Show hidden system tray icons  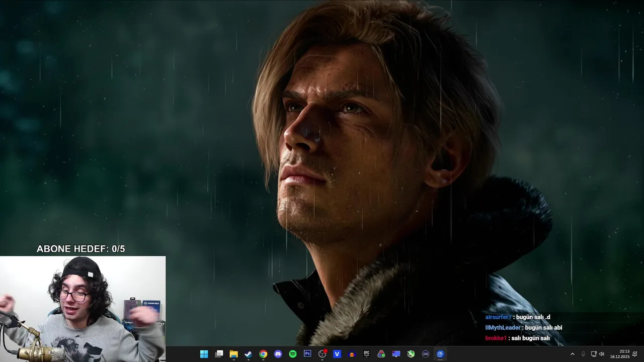[572, 354]
